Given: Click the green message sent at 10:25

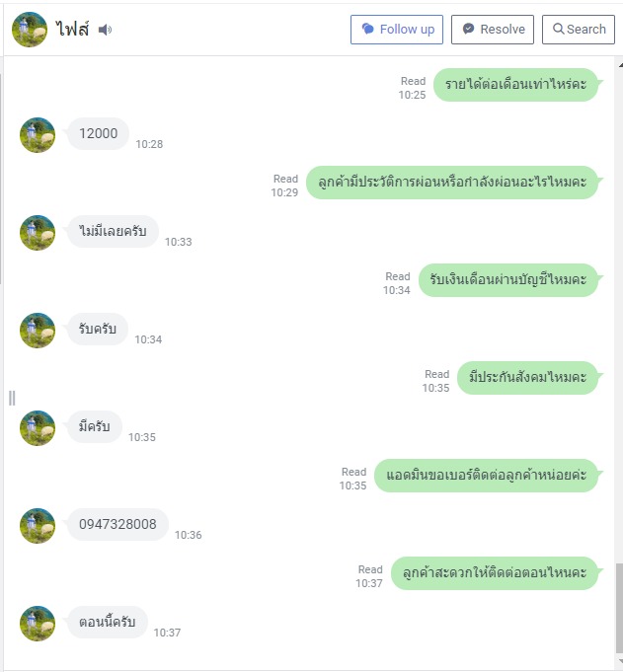Looking at the screenshot, I should (x=515, y=85).
